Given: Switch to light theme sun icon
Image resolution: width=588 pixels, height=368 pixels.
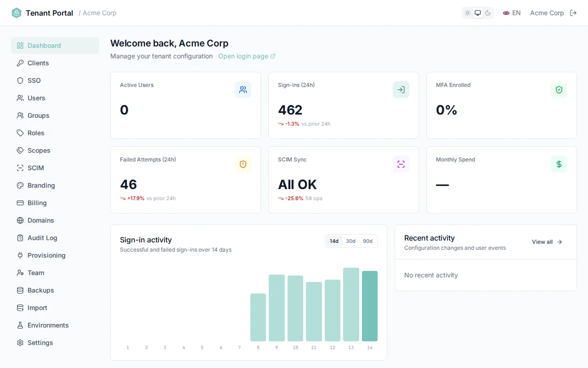Looking at the screenshot, I should (468, 13).
